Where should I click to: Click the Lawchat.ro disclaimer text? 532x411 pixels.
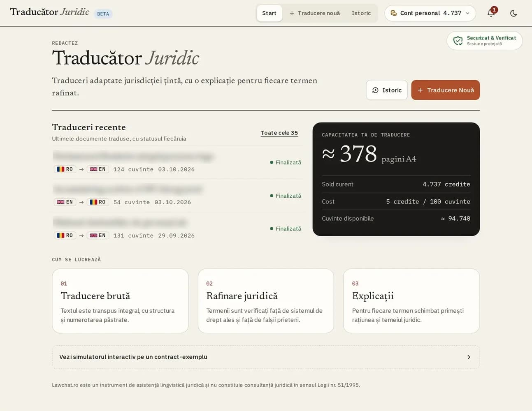(x=206, y=385)
